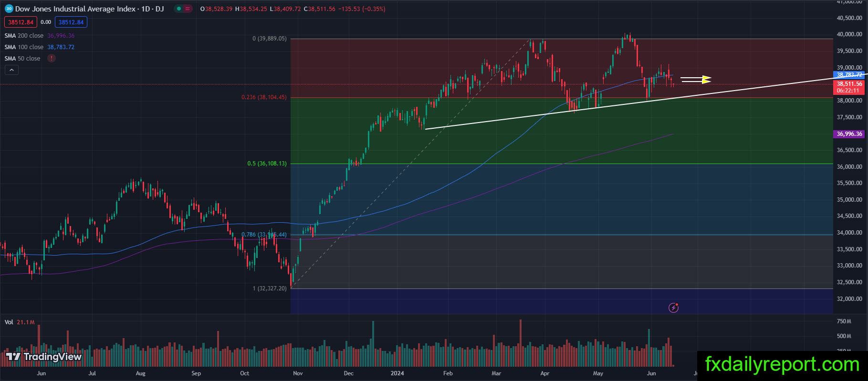Click the open price value O38,528.39
Viewport: 868px width, 381px height.
click(217, 9)
